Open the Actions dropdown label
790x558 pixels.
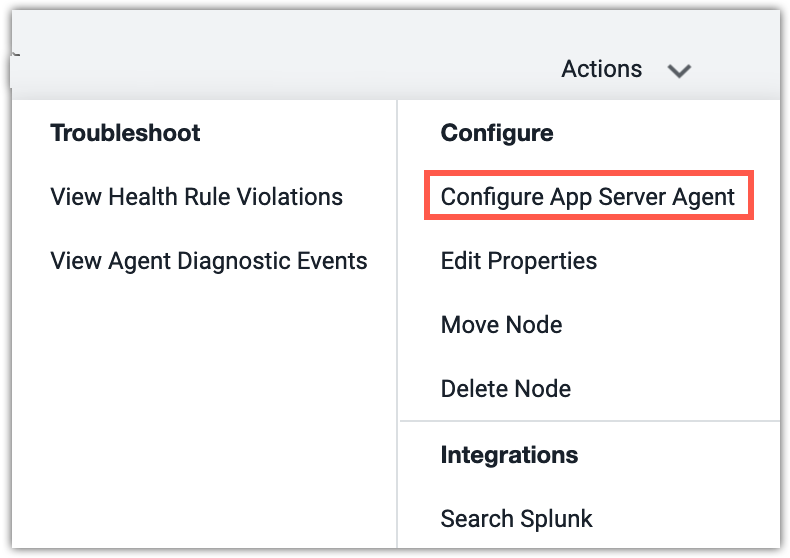coord(602,69)
